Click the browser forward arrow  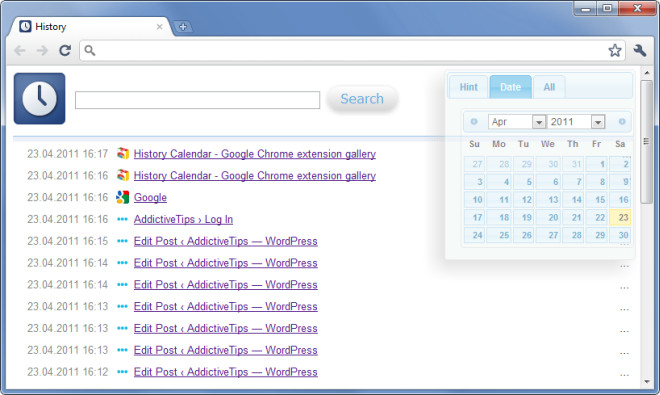coord(42,51)
